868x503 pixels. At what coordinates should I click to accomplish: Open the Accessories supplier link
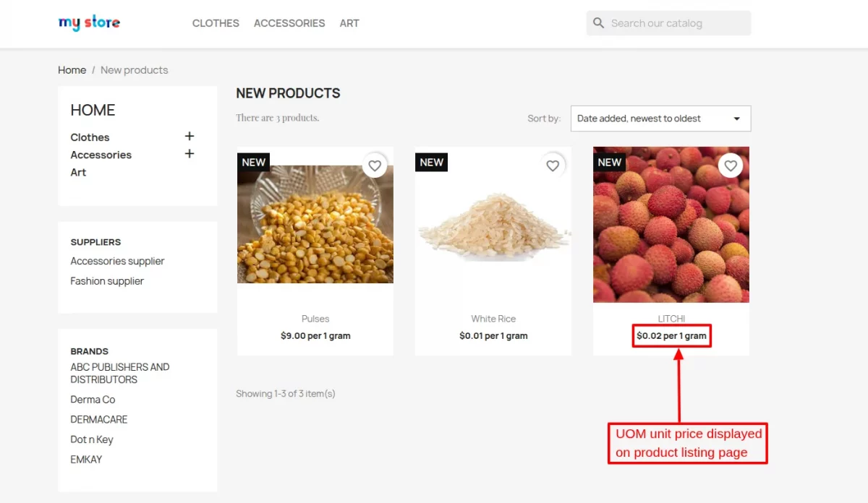point(117,261)
